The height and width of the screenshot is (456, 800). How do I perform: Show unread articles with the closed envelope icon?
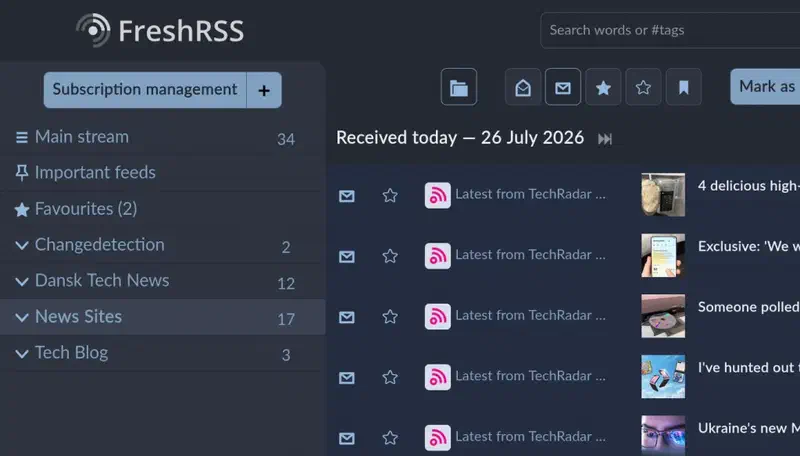[x=563, y=87]
